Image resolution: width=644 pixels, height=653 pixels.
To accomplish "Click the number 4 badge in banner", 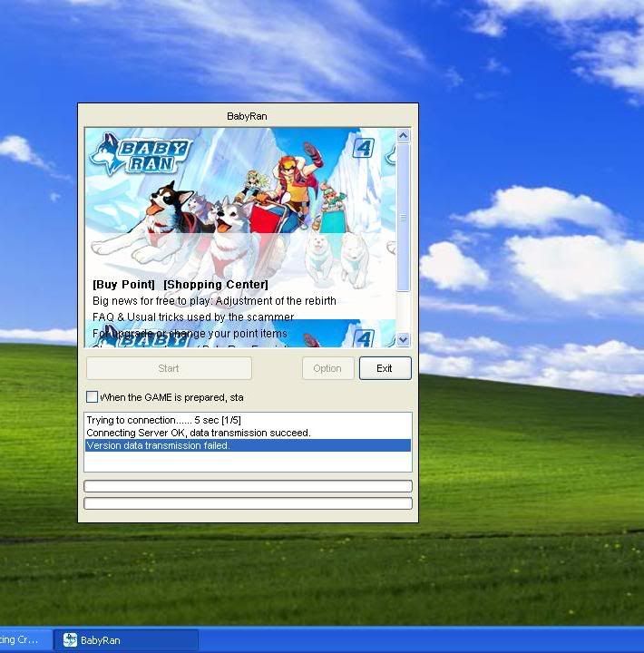I will point(364,148).
